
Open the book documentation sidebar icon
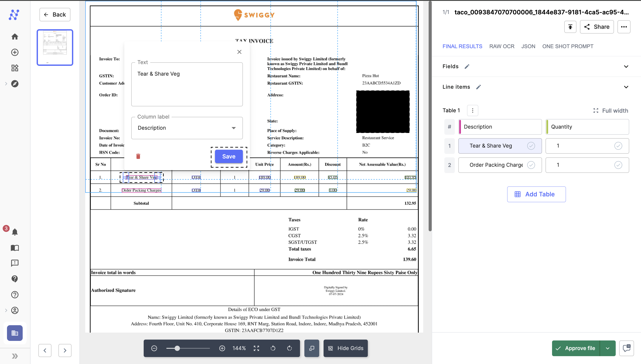coord(15,248)
